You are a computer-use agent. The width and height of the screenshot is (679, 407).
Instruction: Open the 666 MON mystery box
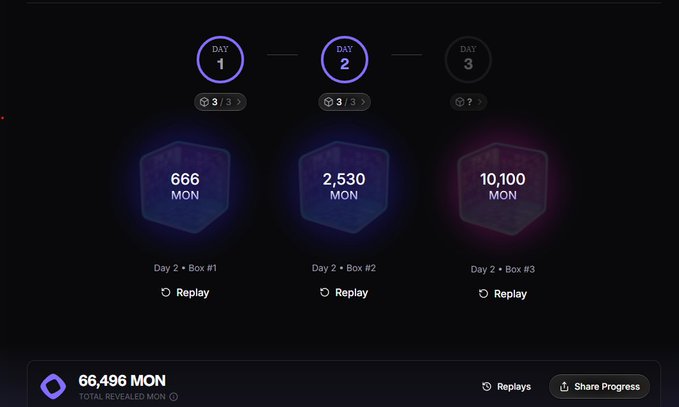click(185, 185)
